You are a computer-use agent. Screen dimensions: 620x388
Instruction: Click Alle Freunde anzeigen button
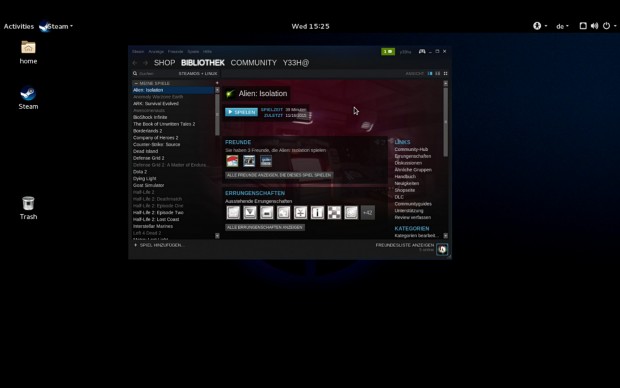(279, 175)
